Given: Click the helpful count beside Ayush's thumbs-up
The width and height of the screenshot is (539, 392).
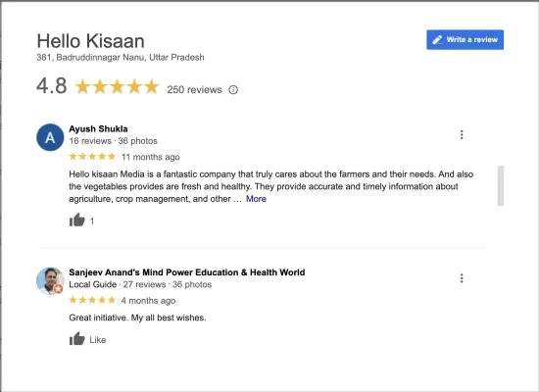Looking at the screenshot, I should [92, 221].
